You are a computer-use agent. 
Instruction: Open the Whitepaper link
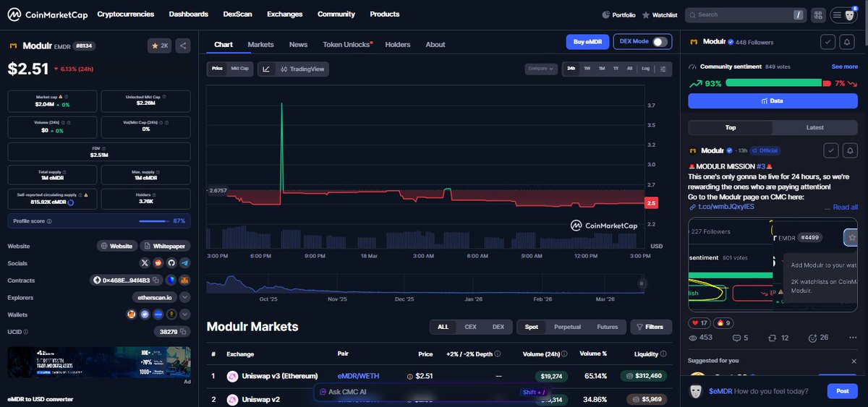coord(165,246)
